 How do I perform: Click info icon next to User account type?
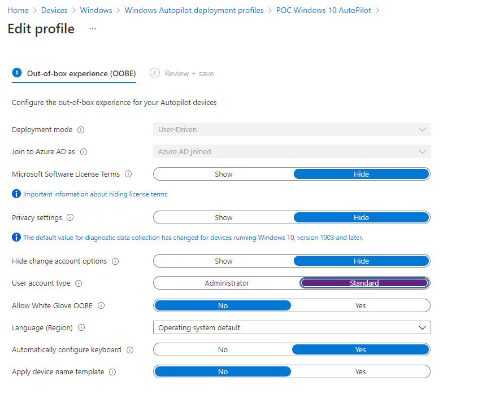click(79, 283)
